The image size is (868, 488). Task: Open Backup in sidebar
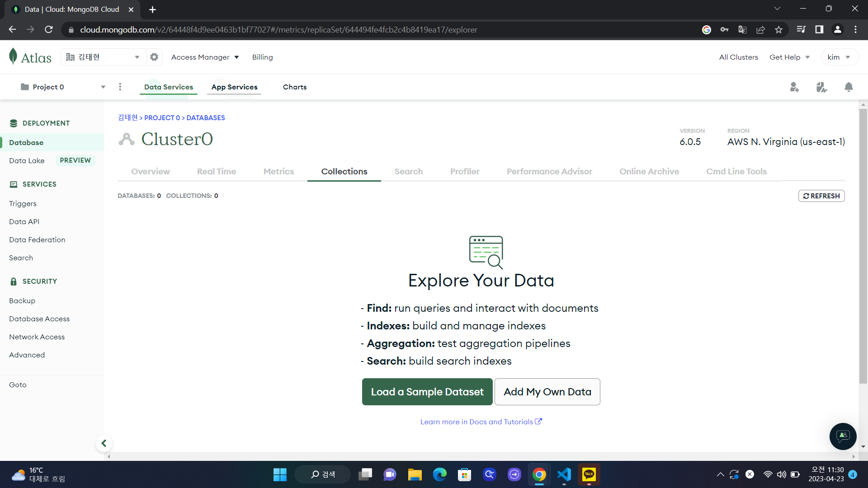pos(22,300)
